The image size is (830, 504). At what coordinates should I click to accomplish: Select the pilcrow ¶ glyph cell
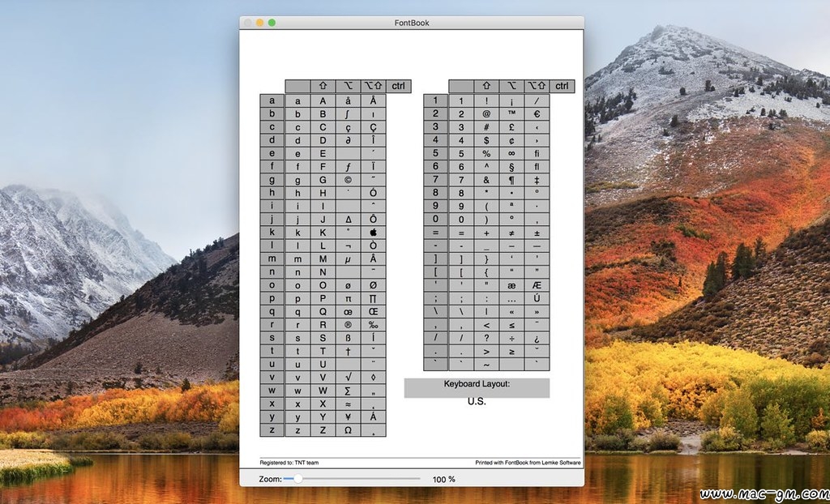512,180
